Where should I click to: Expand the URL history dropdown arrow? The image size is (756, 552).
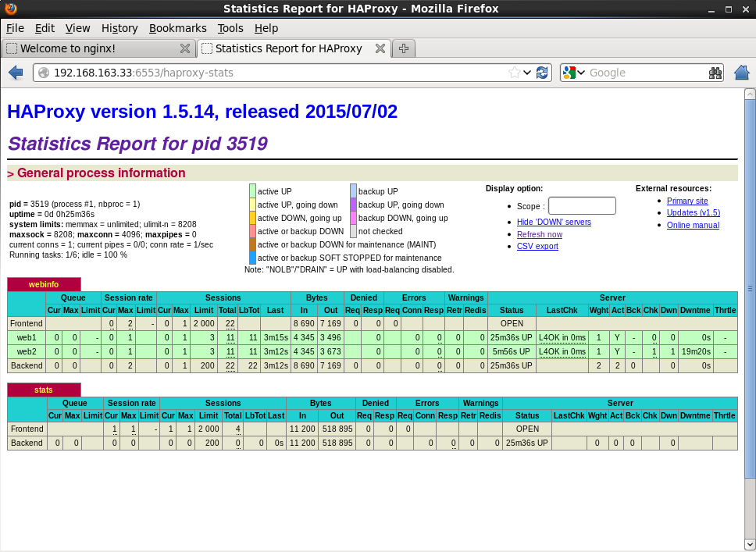[528, 73]
